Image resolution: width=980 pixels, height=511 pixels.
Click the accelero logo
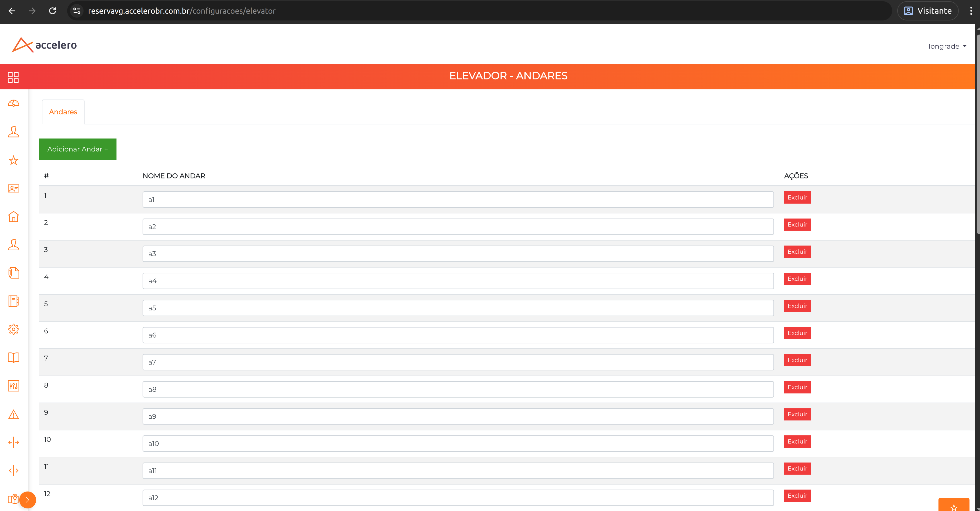click(x=44, y=45)
